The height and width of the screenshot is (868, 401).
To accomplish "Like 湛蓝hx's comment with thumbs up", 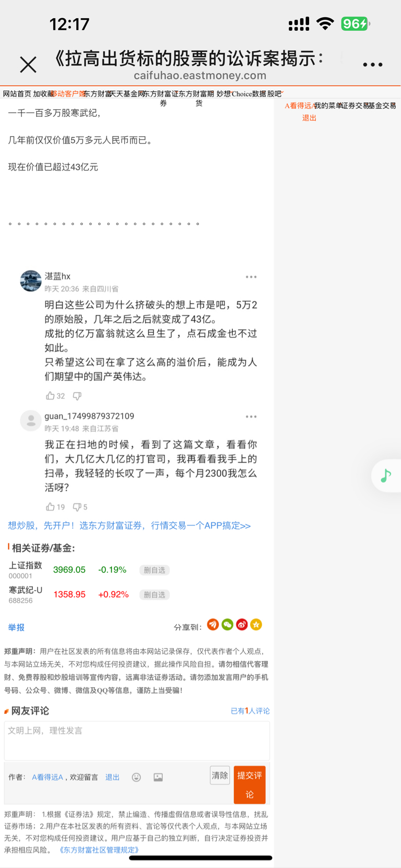I will click(x=51, y=396).
